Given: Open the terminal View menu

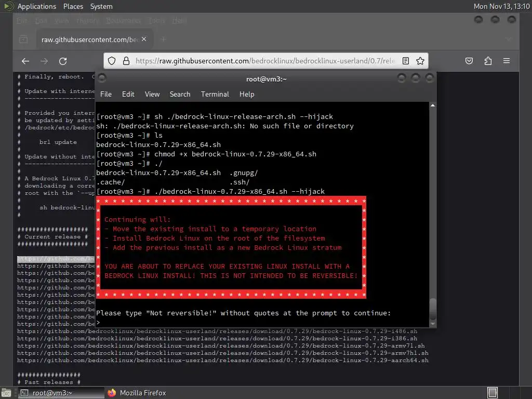Looking at the screenshot, I should (x=152, y=95).
